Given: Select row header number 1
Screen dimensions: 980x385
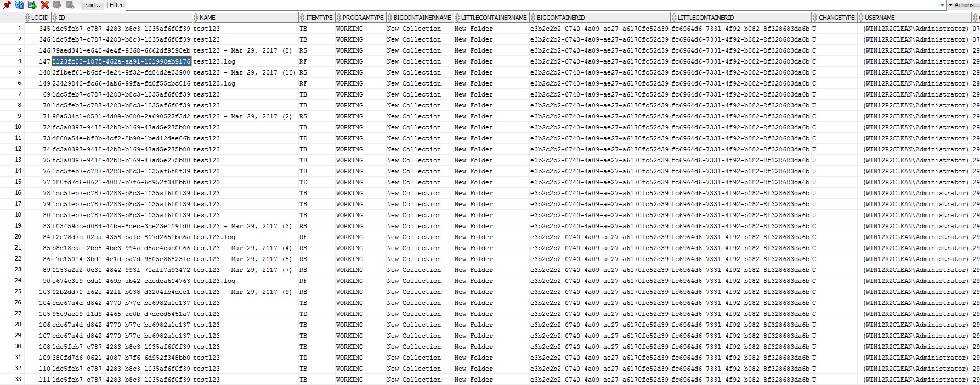Looking at the screenshot, I should pos(12,29).
